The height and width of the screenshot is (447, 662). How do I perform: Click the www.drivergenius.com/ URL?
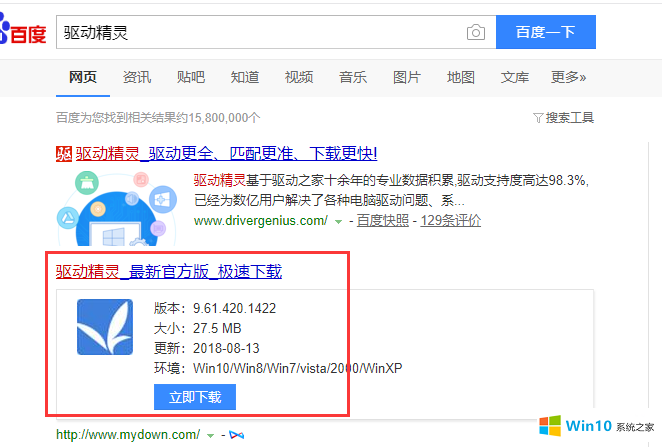point(260,220)
